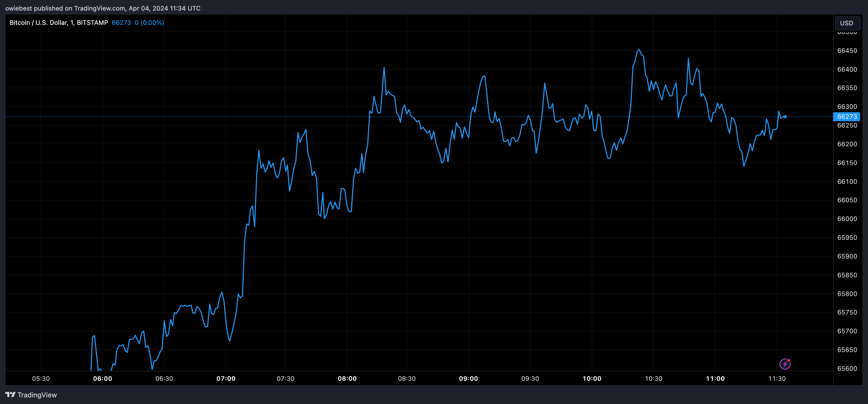Click the 11:30 time axis label
Image resolution: width=868 pixels, height=404 pixels.
coord(777,378)
